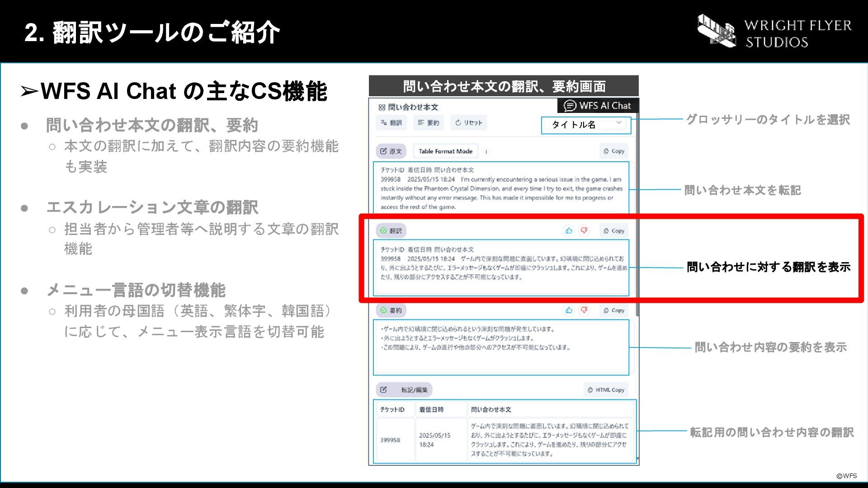This screenshot has height=488, width=868.
Task: Click the WFS AI Chat speech bubble logo
Action: [570, 106]
